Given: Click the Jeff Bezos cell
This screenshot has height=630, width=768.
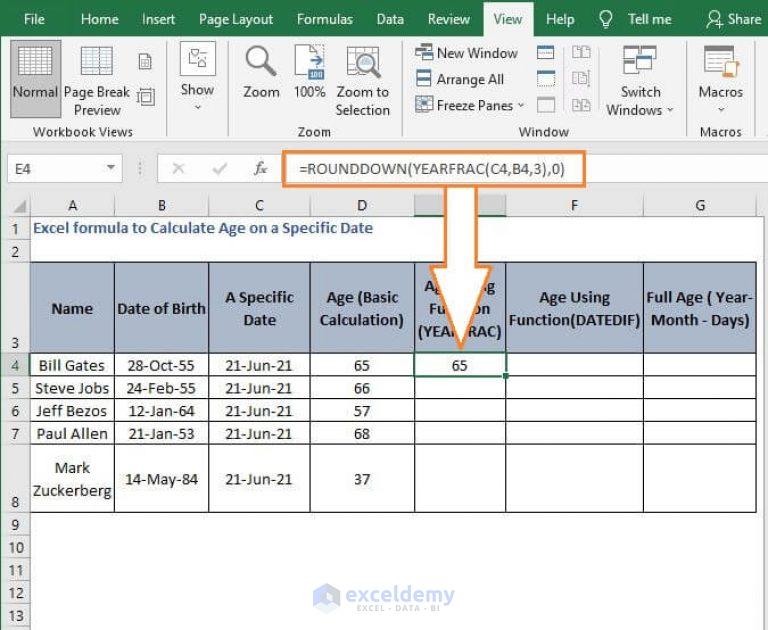Looking at the screenshot, I should click(72, 411).
